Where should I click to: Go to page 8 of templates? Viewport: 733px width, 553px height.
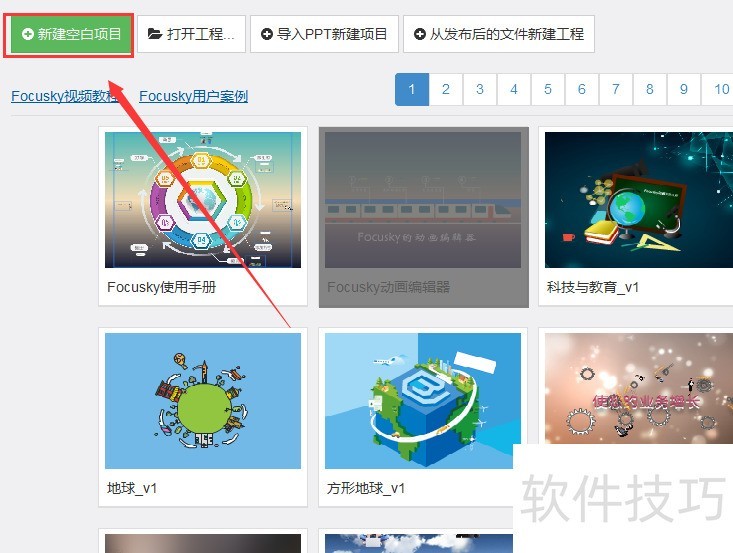650,89
